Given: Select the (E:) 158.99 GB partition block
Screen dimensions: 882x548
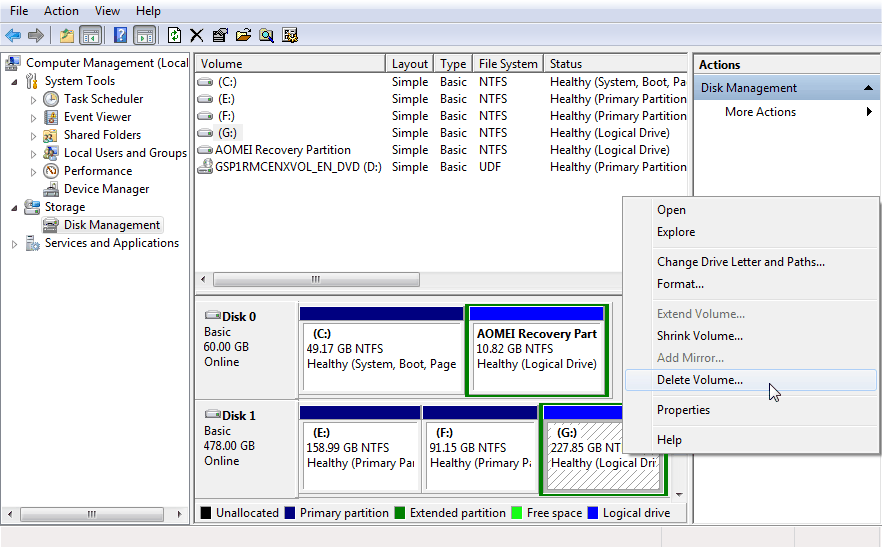Looking at the screenshot, I should pos(360,450).
